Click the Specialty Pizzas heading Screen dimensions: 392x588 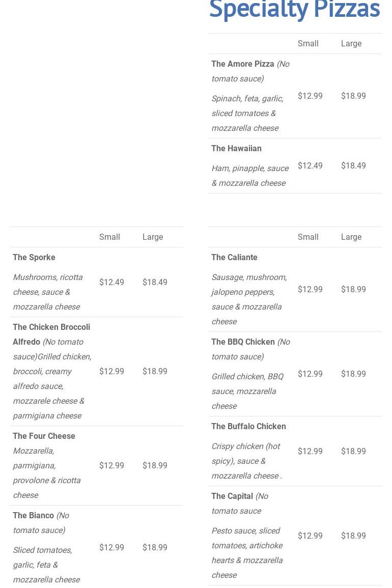[294, 10]
